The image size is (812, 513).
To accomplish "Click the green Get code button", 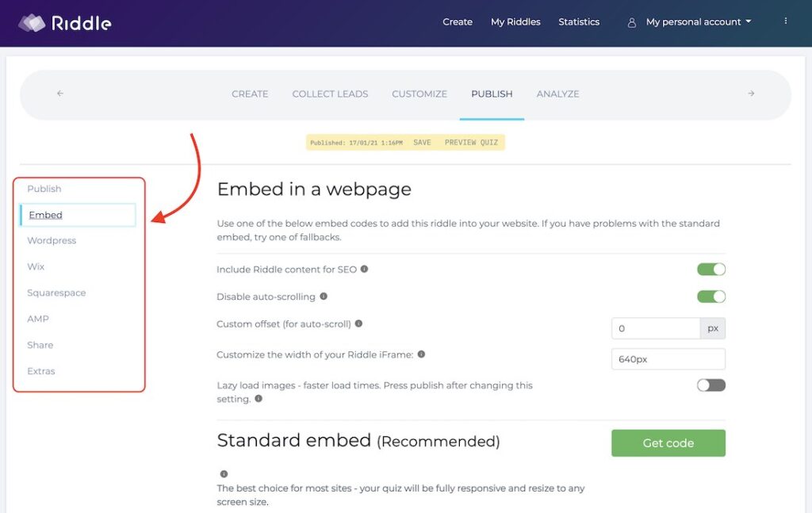I will (x=668, y=443).
